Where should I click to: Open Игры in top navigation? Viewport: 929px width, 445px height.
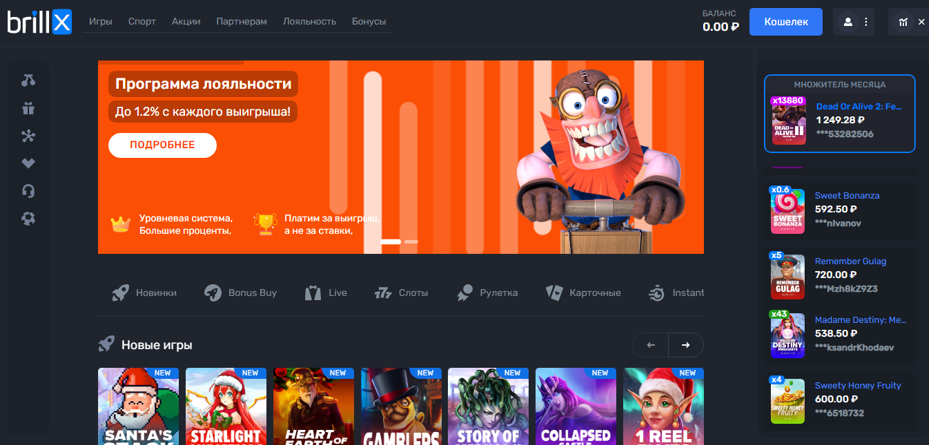pos(101,21)
